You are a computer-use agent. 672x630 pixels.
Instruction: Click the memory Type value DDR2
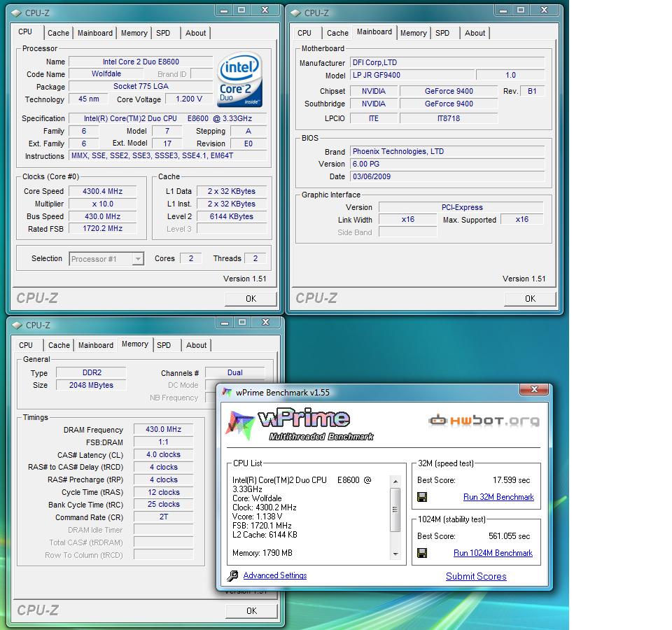pos(91,373)
